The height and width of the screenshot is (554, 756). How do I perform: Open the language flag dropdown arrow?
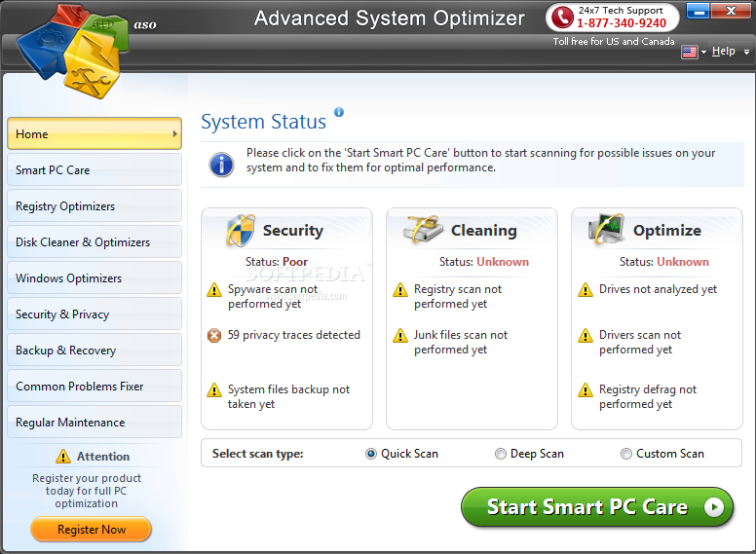click(x=704, y=52)
